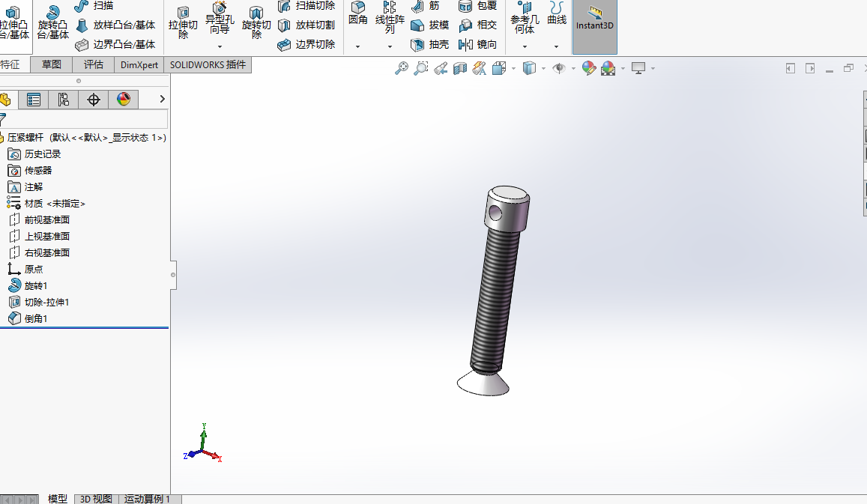
Task: Open the DimXpertManager crosshair tab
Action: pos(94,100)
